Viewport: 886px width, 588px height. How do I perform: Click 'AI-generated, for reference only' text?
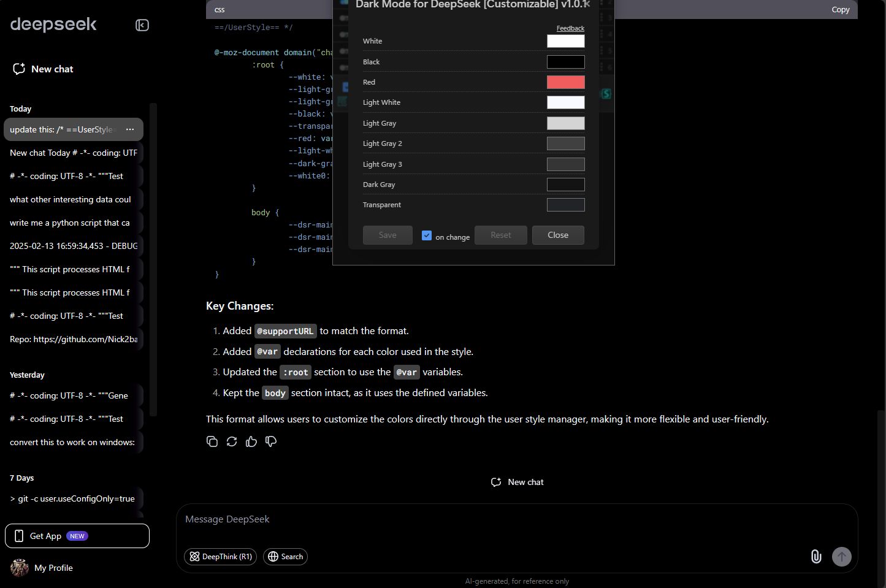tap(517, 581)
